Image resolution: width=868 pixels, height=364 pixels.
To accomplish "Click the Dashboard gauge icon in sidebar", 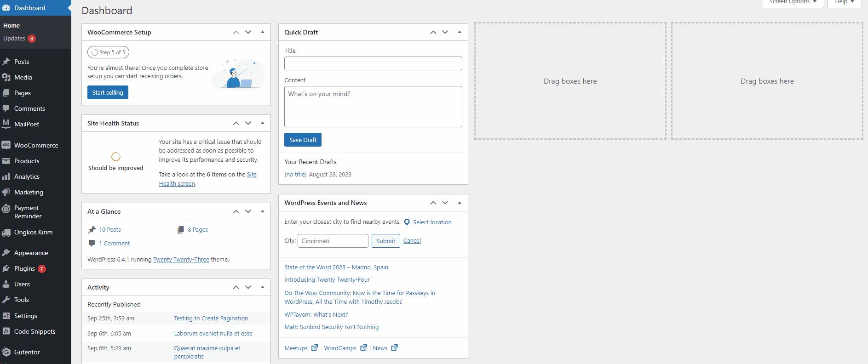I will tap(6, 8).
